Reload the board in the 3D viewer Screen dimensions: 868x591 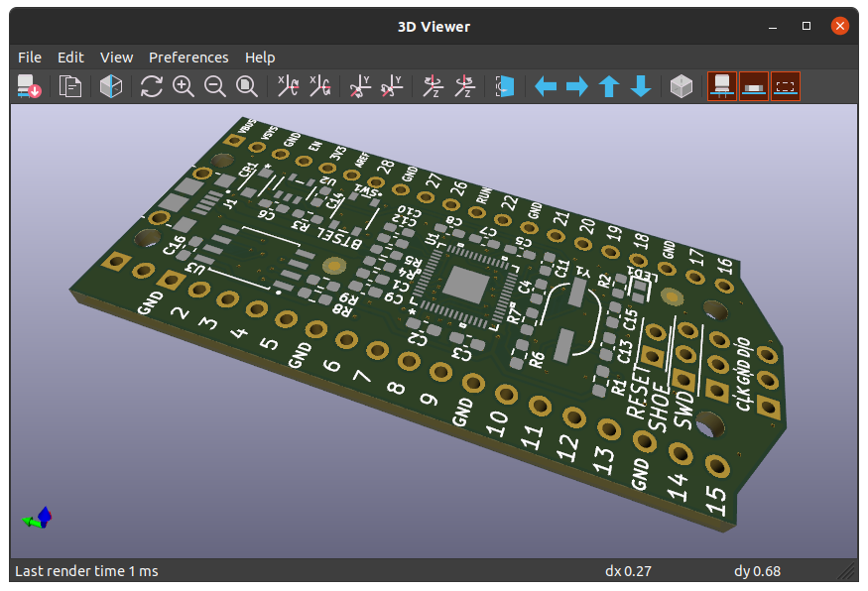pyautogui.click(x=30, y=86)
